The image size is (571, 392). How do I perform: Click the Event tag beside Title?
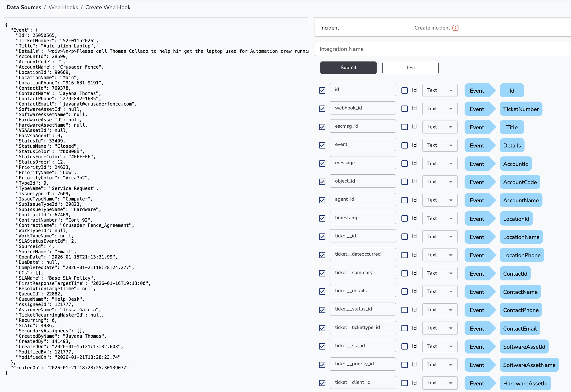(x=477, y=127)
